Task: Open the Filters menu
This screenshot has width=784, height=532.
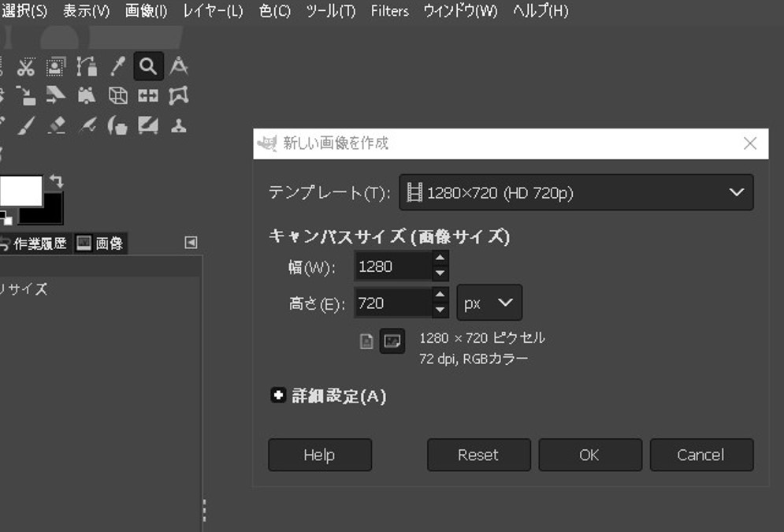Action: coord(389,11)
